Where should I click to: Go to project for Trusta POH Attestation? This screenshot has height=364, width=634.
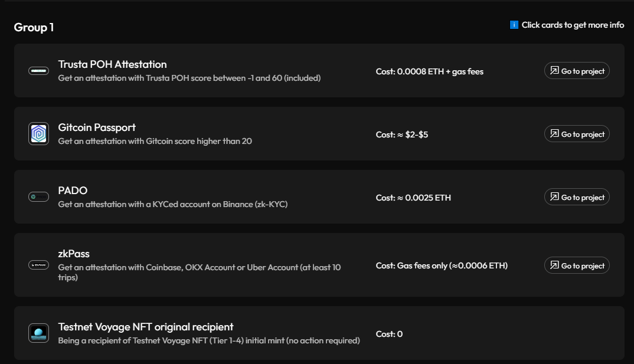click(577, 71)
